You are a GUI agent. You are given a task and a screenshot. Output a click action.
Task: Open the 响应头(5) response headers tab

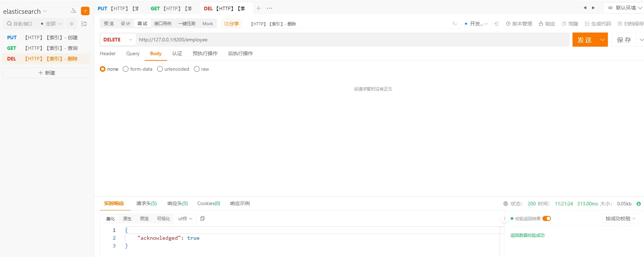pyautogui.click(x=177, y=203)
